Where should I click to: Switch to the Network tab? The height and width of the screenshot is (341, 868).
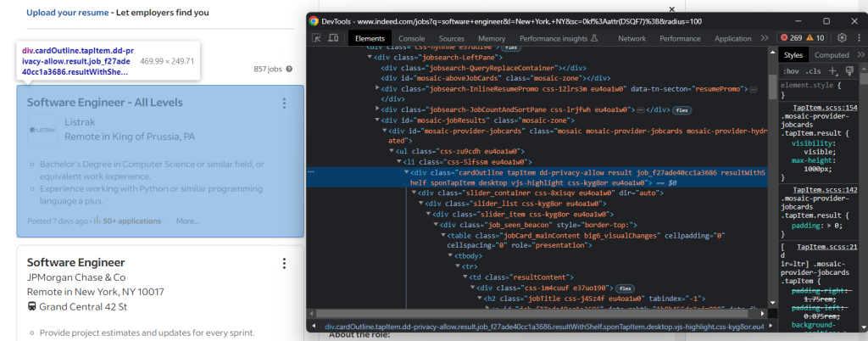[x=632, y=38]
